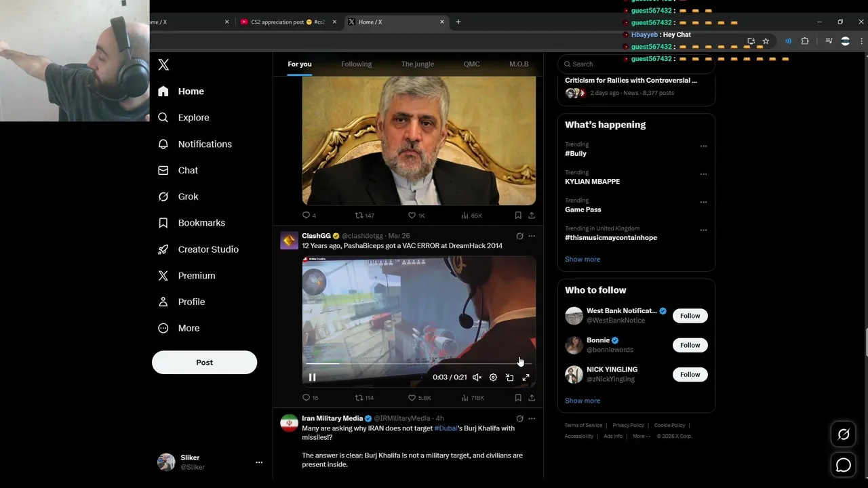Switch to CS2 appreciation post browser tab
Image resolution: width=868 pixels, height=488 pixels.
[287, 22]
